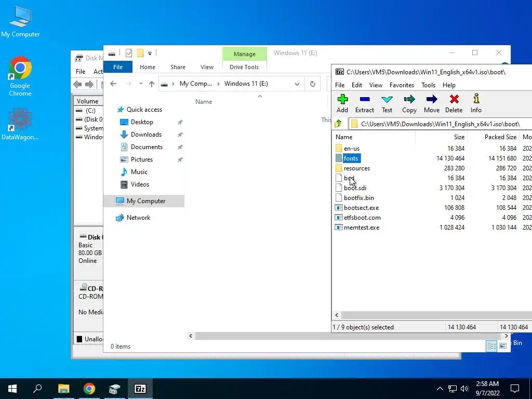Open Info from the 7-Zip toolbar
Viewport: 532px width, 399px height.
[476, 103]
